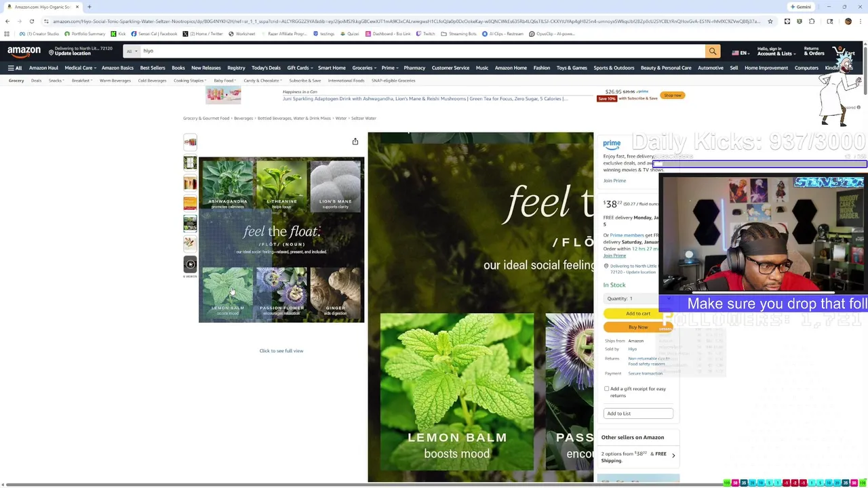This screenshot has width=868, height=488.
Task: Expand Gift Cards dropdown
Action: (300, 68)
